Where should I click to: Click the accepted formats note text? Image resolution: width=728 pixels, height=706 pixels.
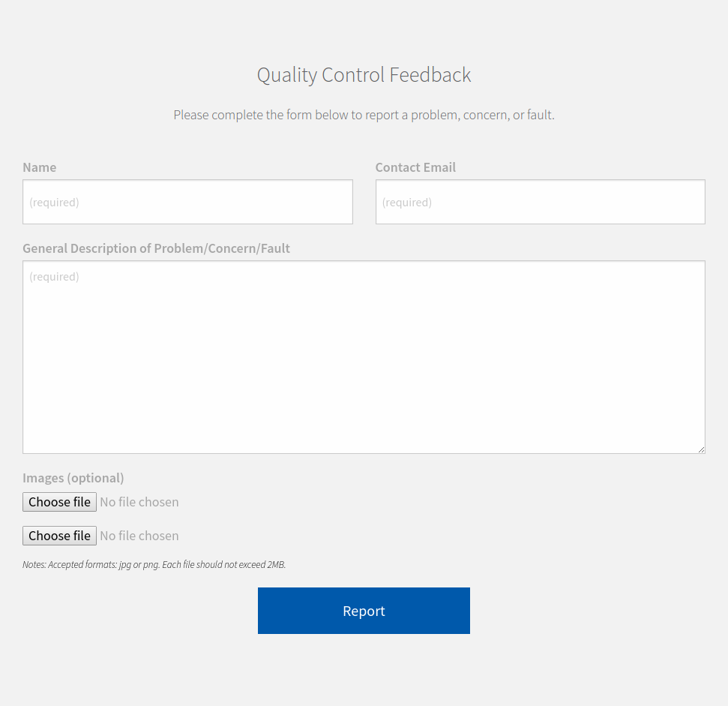pos(154,564)
